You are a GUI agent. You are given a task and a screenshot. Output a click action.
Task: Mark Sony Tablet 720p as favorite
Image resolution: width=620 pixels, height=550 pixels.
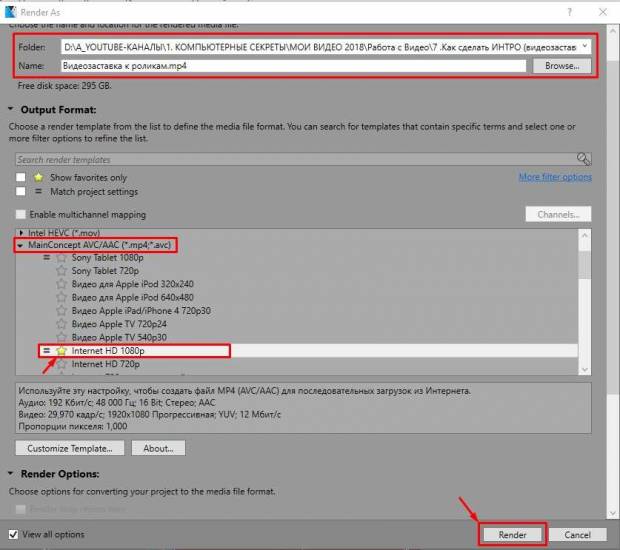pyautogui.click(x=61, y=271)
